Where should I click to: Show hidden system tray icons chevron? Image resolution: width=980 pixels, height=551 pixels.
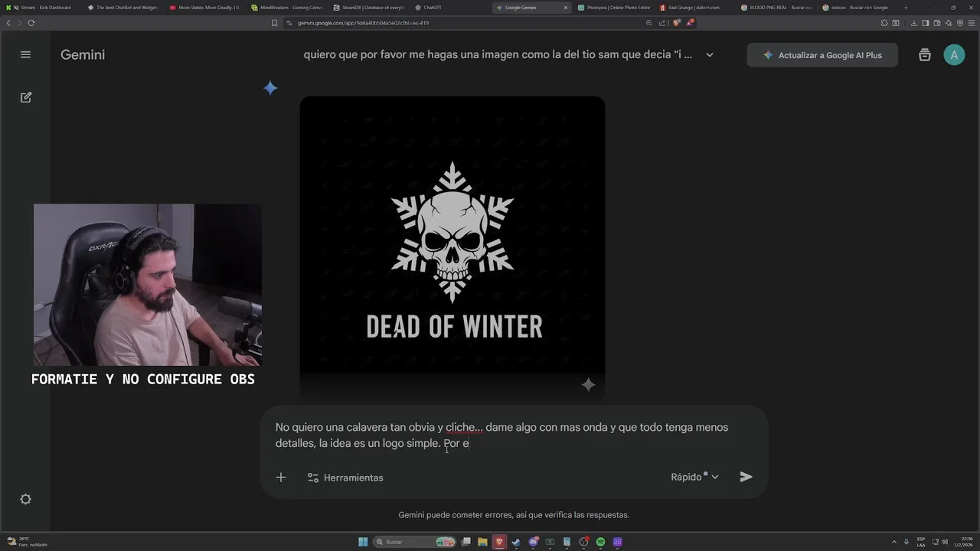893,542
